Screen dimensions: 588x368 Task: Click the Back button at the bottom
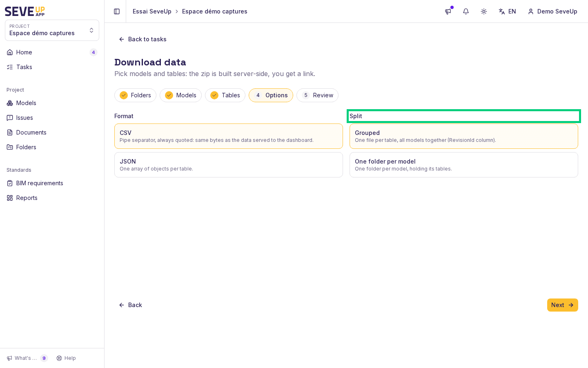pos(130,305)
